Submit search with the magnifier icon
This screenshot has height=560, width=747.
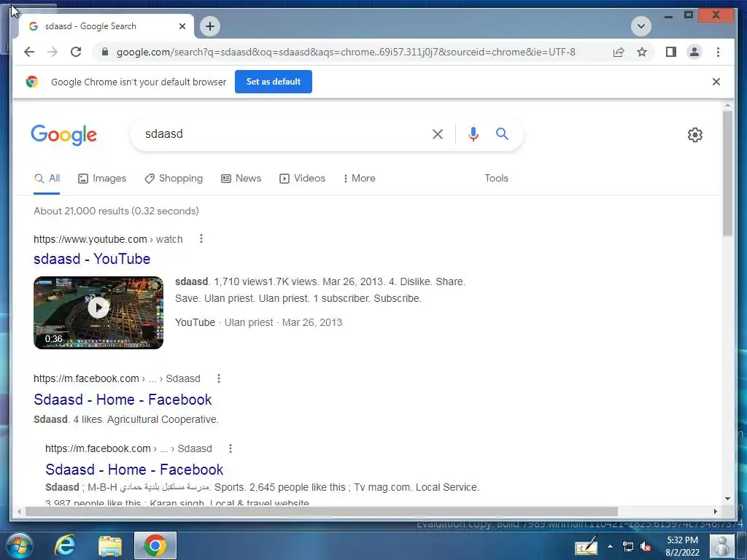click(502, 134)
